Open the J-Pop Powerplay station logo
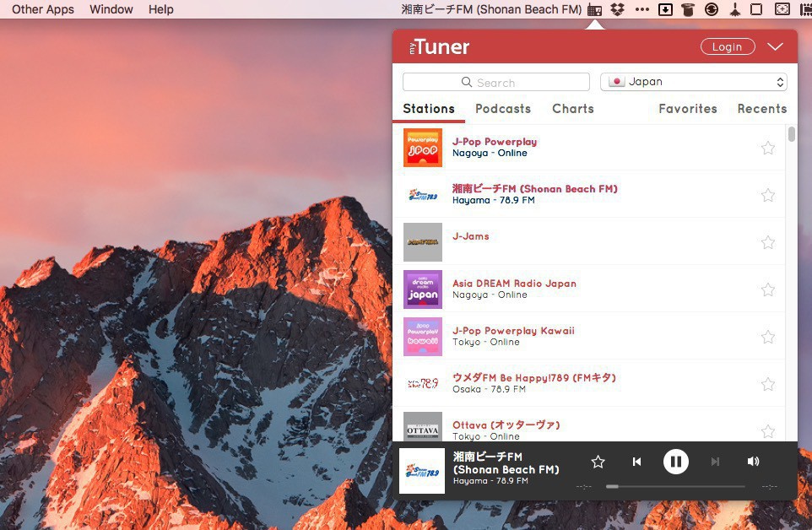The image size is (812, 530). click(x=423, y=148)
